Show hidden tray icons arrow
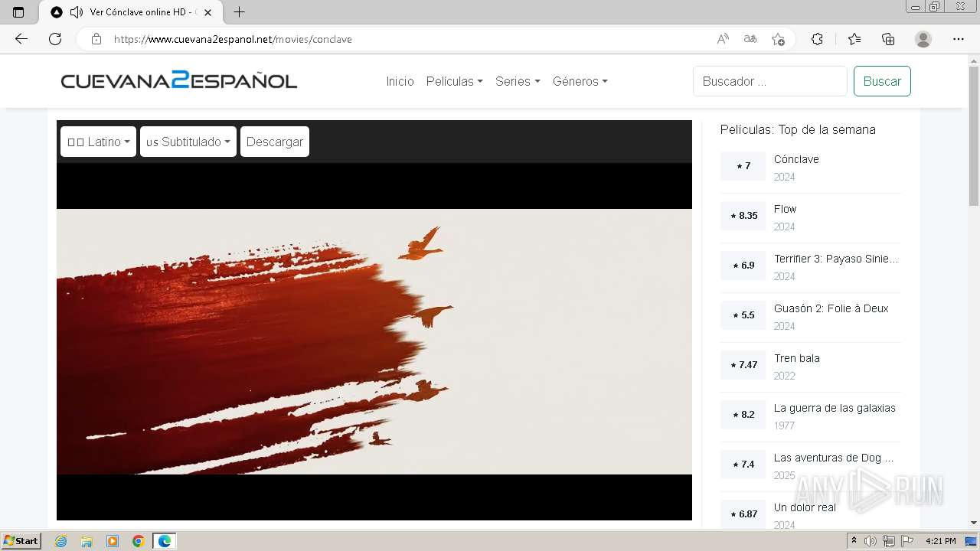Screen dimensions: 980x551 (854, 541)
